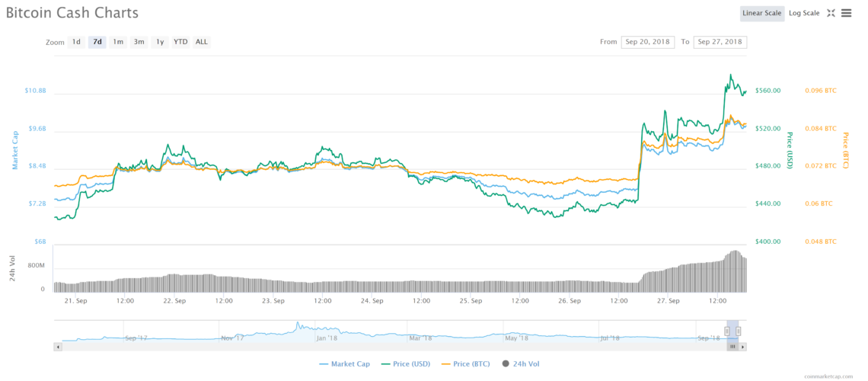Click the May '18 navigator label
This screenshot has width=868, height=381.
pos(517,338)
